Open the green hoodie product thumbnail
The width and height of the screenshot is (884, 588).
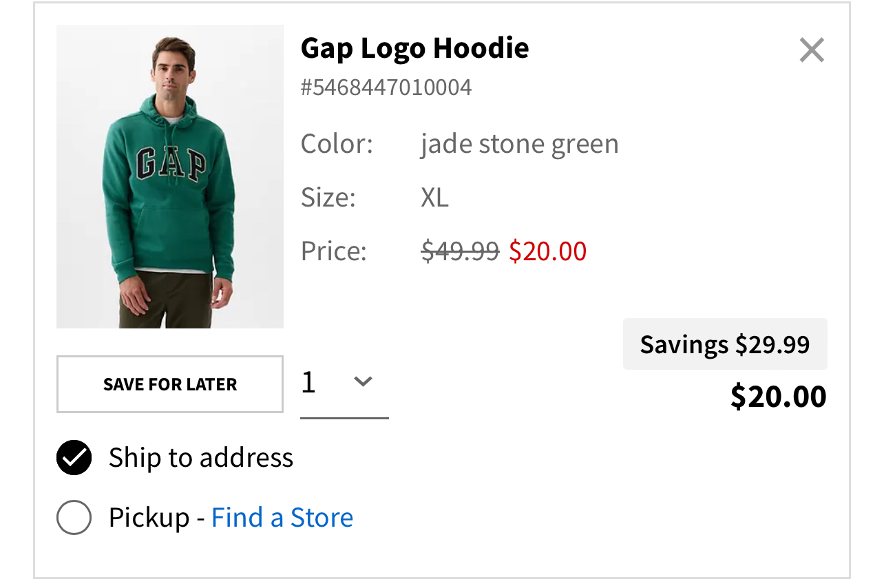point(170,176)
